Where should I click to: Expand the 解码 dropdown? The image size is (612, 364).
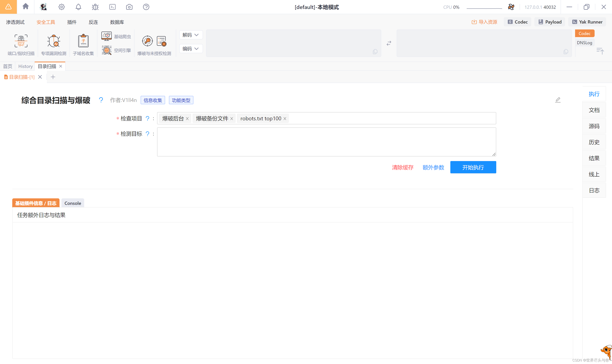[x=191, y=35]
